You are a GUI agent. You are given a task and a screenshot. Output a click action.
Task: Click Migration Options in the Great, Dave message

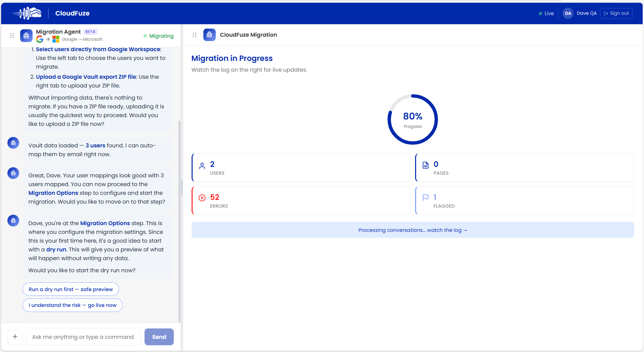pos(53,193)
